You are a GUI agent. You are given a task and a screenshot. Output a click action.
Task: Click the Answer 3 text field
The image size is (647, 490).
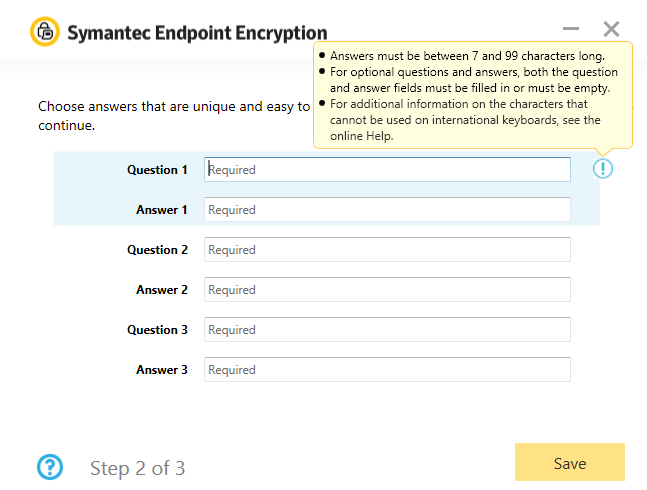click(387, 370)
